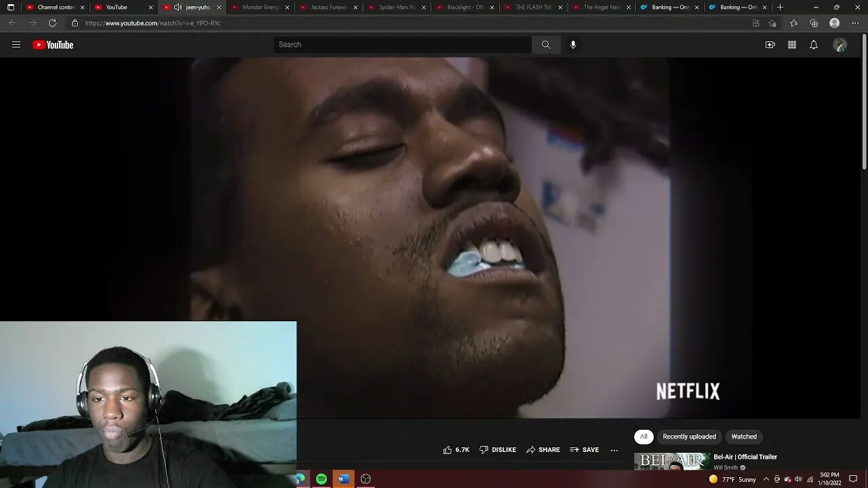Click the search magnifier button

(x=546, y=45)
